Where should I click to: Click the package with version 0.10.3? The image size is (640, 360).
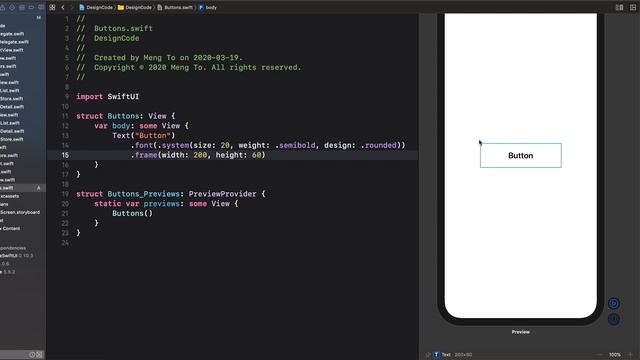click(16, 256)
